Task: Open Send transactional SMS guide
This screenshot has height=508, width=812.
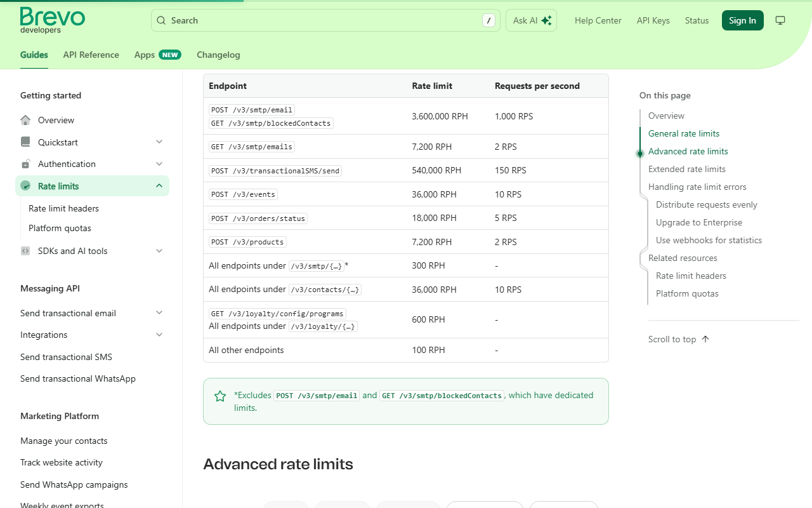Action: (x=66, y=357)
